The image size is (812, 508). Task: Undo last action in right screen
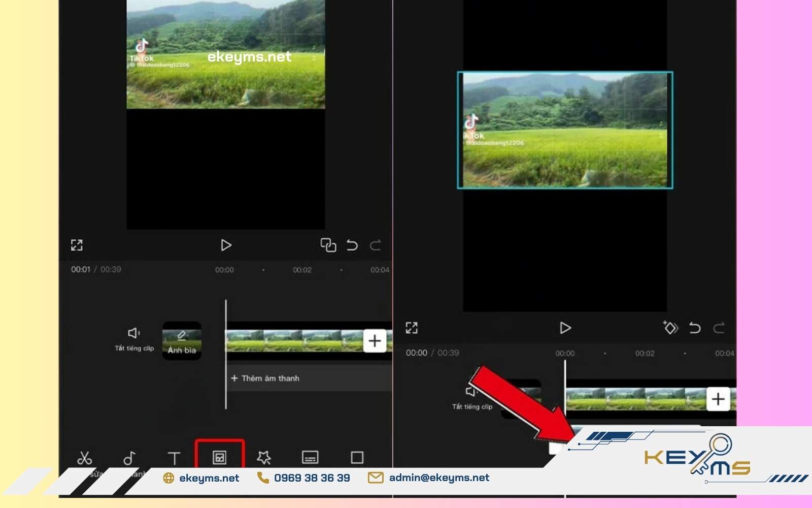point(695,328)
